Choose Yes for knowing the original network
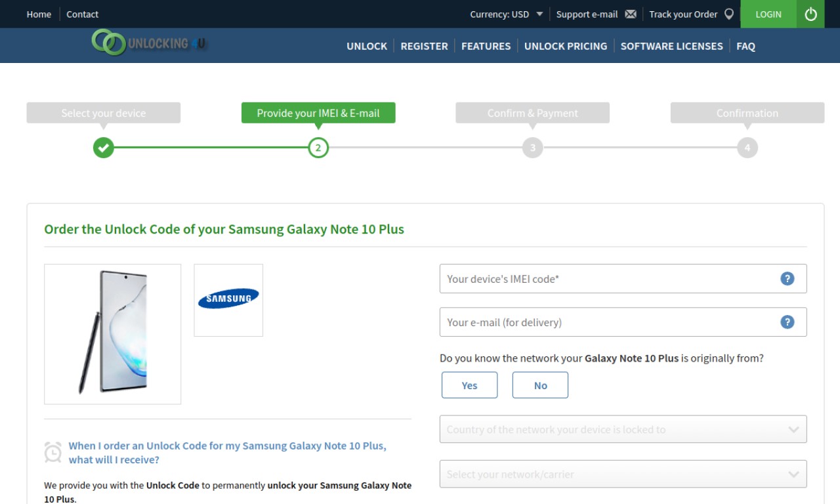840x504 pixels. click(469, 385)
